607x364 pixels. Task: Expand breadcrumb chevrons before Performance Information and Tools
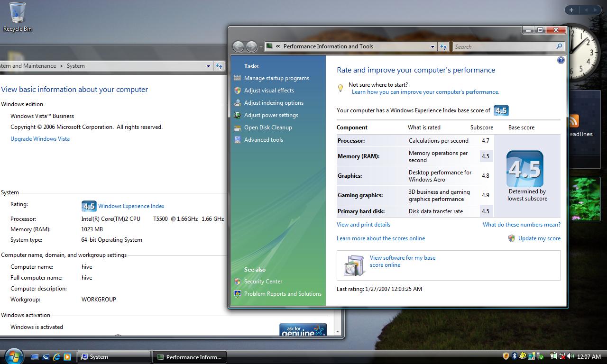tap(278, 46)
